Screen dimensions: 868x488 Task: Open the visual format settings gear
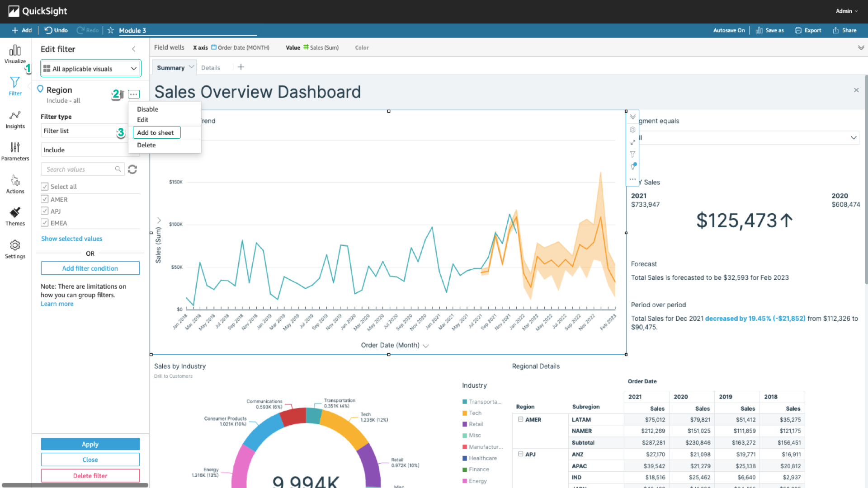pos(632,130)
